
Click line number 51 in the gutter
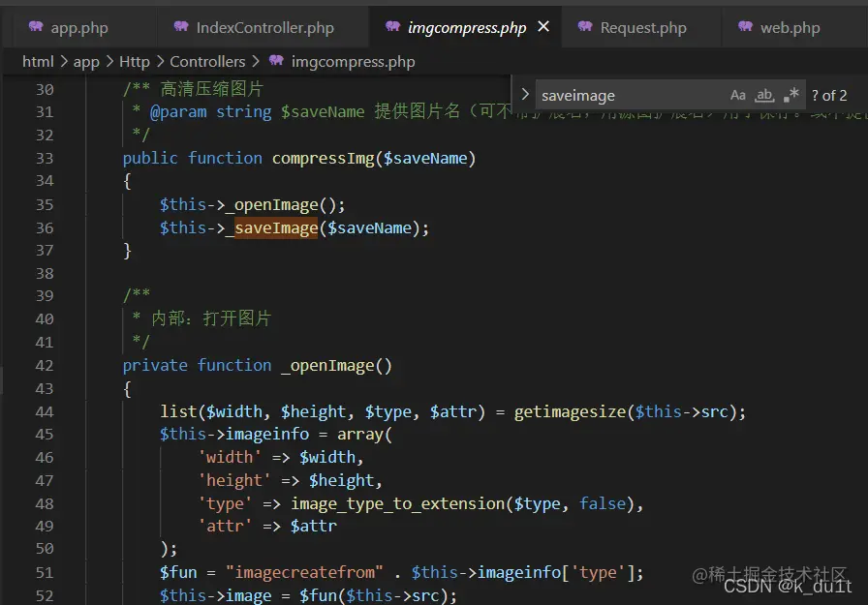pyautogui.click(x=45, y=572)
